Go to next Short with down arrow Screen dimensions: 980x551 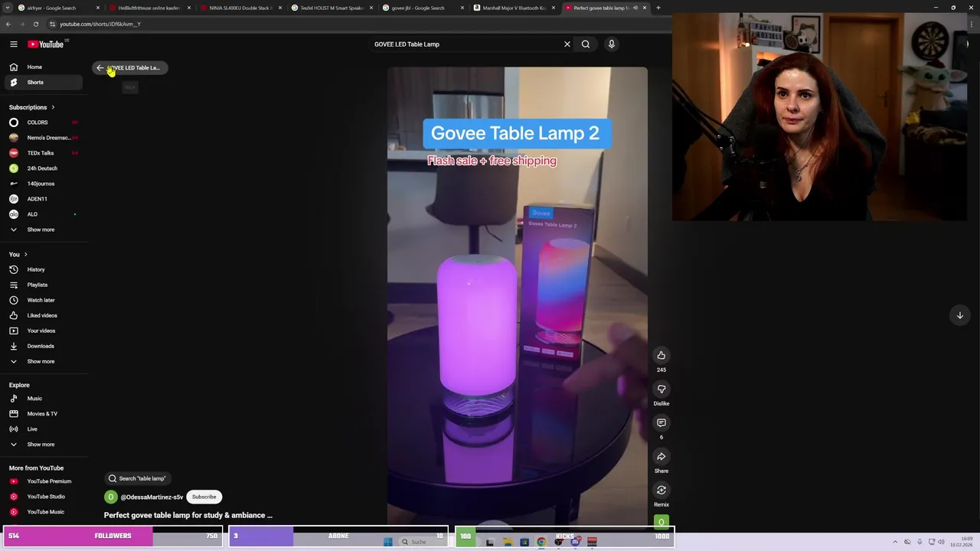(x=959, y=315)
